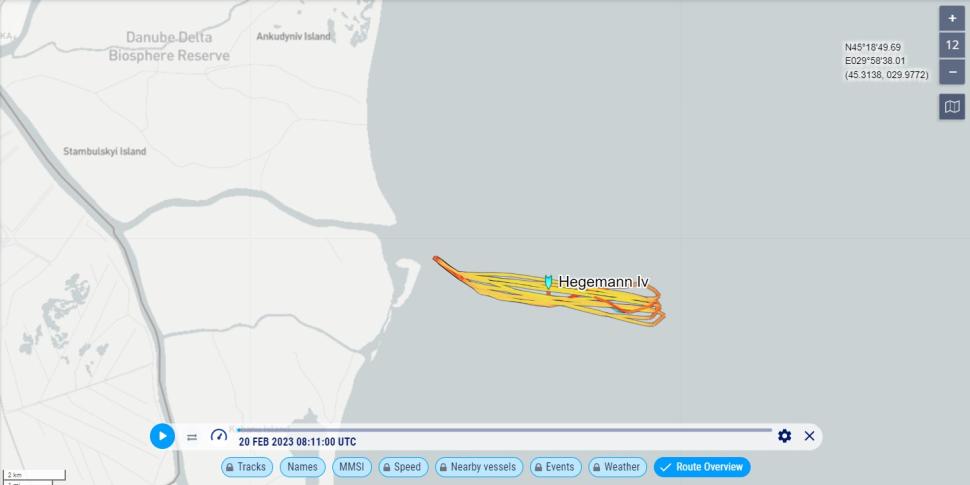Toggle the MMSI filter chip
Image resolution: width=970 pixels, height=485 pixels.
pos(352,467)
